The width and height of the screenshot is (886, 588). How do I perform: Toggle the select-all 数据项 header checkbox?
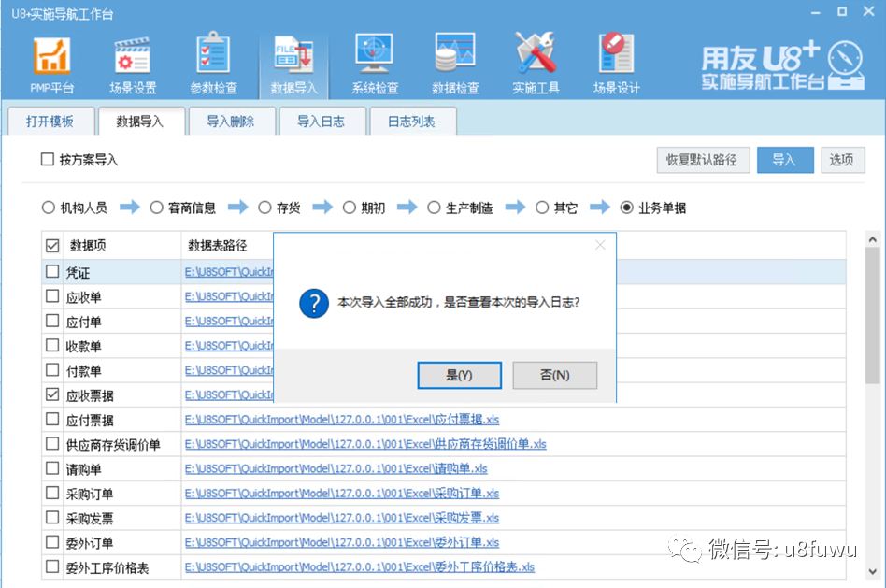point(52,245)
